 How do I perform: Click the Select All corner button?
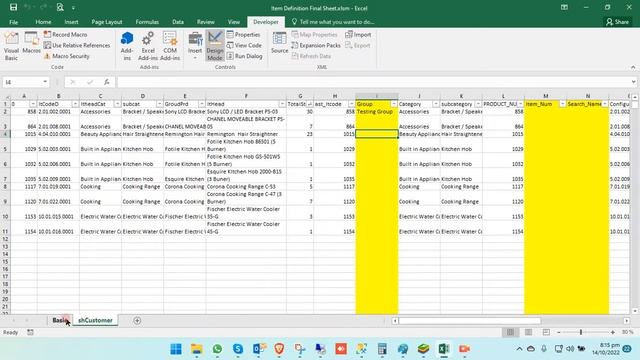[5, 96]
